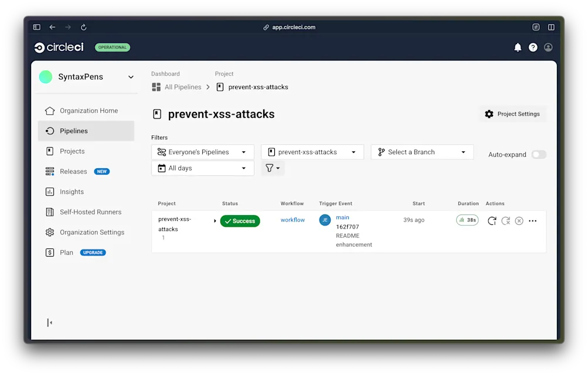Open the Select a Branch dropdown
588x375 pixels.
[422, 151]
